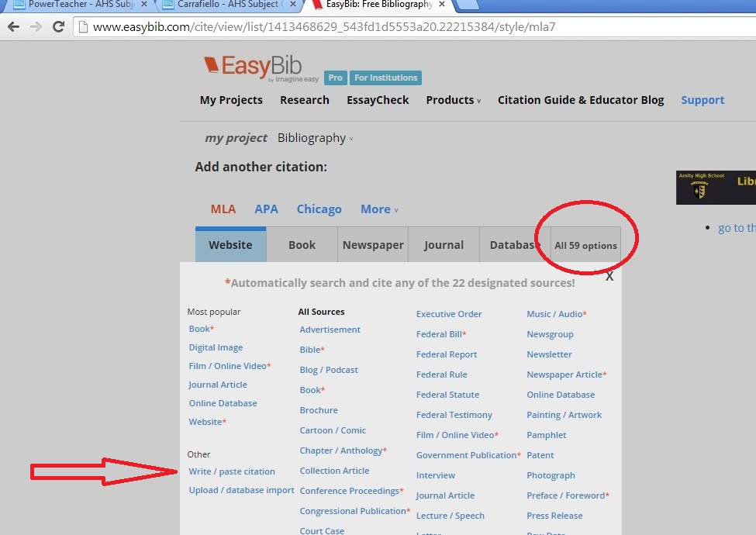The image size is (756, 535).
Task: Choose Government Publication source type
Action: click(x=468, y=455)
